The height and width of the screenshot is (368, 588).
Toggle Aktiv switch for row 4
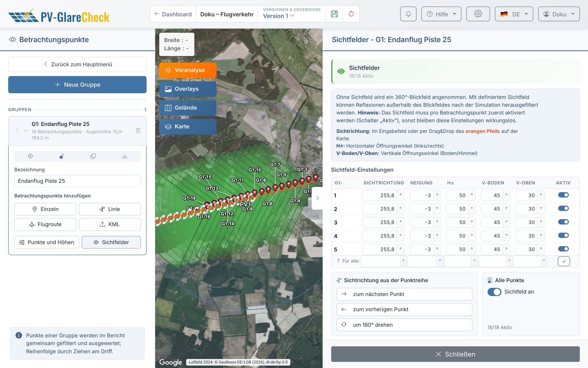tap(563, 236)
